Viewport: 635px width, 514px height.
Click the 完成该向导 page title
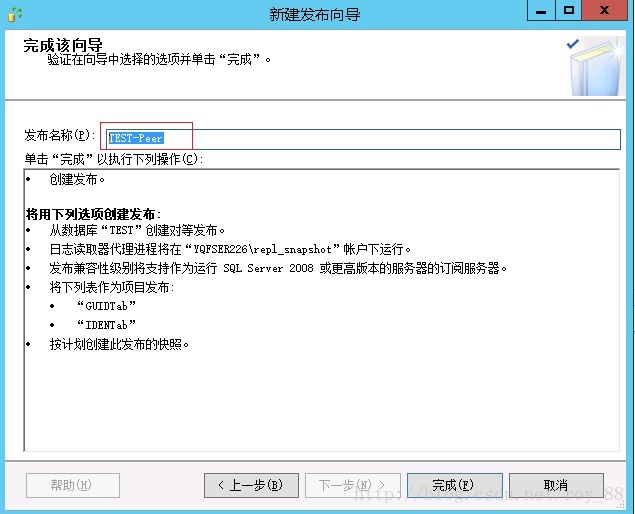click(63, 45)
